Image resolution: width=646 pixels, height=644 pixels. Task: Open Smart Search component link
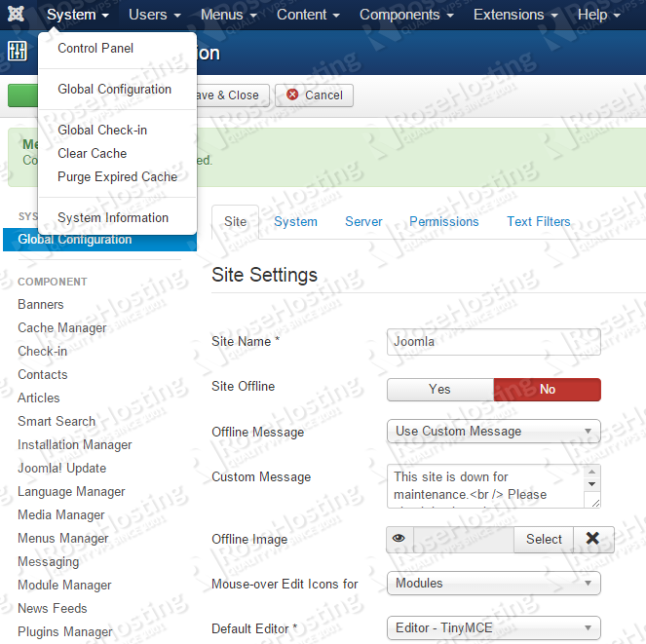57,421
